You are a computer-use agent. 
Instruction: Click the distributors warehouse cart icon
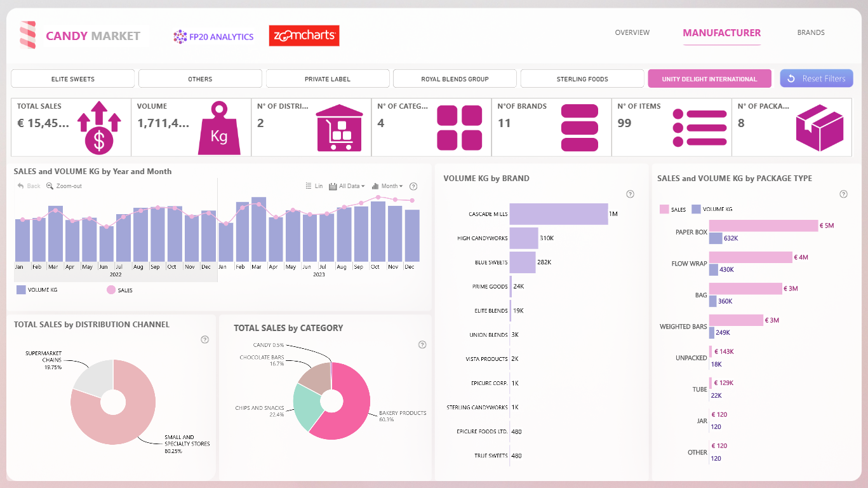(x=339, y=128)
